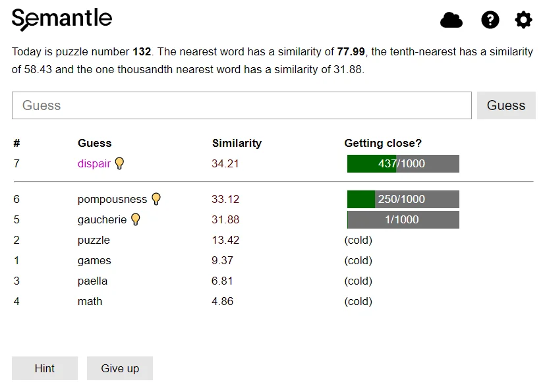Click the Getting close? column header

383,143
